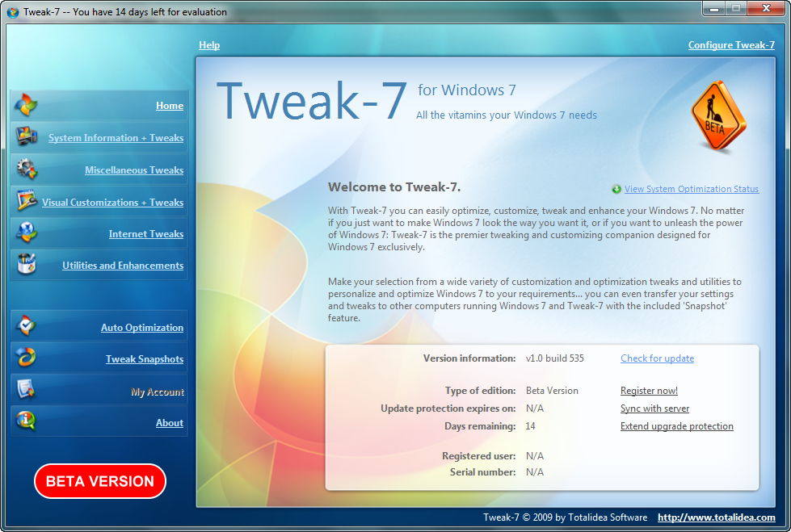Click the toolbox icon for Utilities and Enhancements
This screenshot has height=532, width=791.
pyautogui.click(x=26, y=264)
